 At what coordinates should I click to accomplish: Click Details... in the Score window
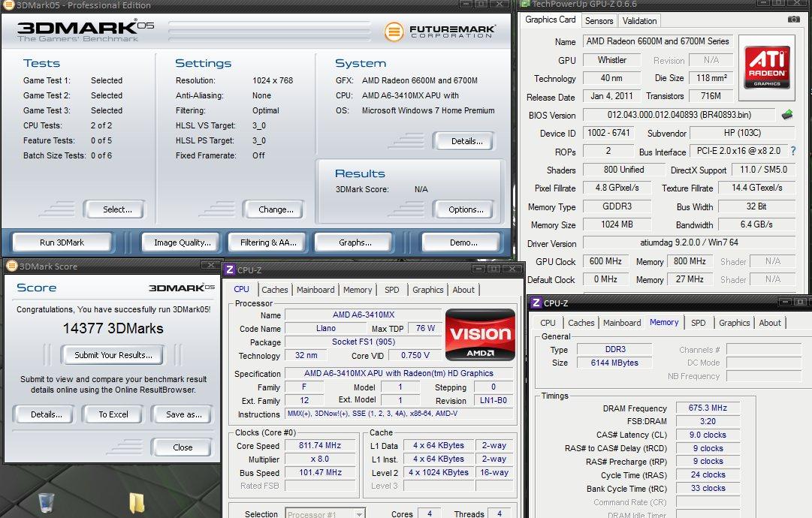tap(46, 414)
